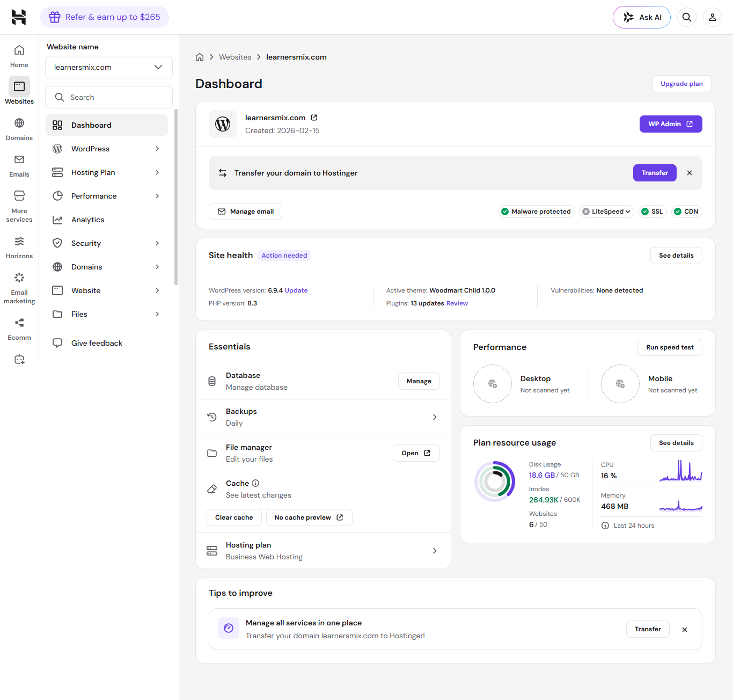Dismiss the Transfer your domain banner
Screen dimensions: 733x700
pyautogui.click(x=690, y=173)
